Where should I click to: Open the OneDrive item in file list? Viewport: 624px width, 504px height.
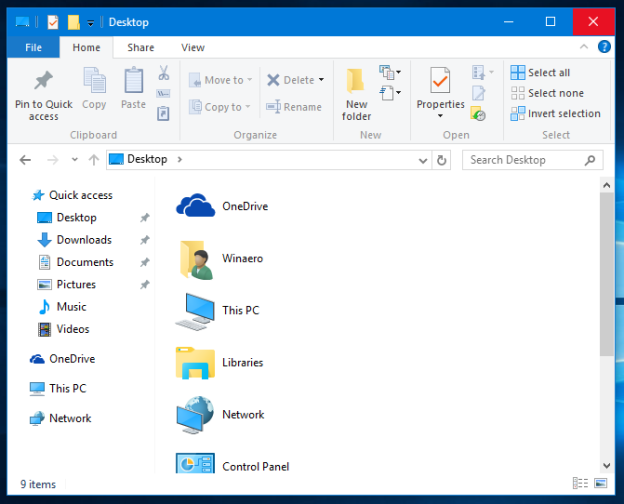[x=222, y=206]
